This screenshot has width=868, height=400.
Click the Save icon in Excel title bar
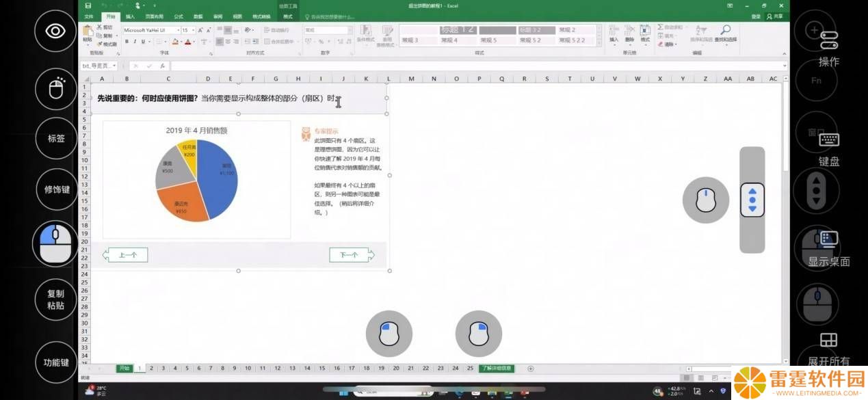pyautogui.click(x=88, y=5)
